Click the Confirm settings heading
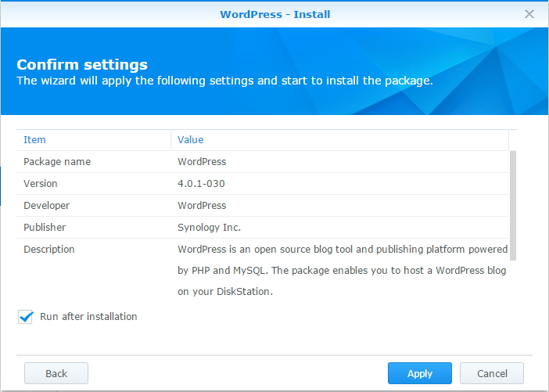This screenshot has width=549, height=392. [x=82, y=64]
